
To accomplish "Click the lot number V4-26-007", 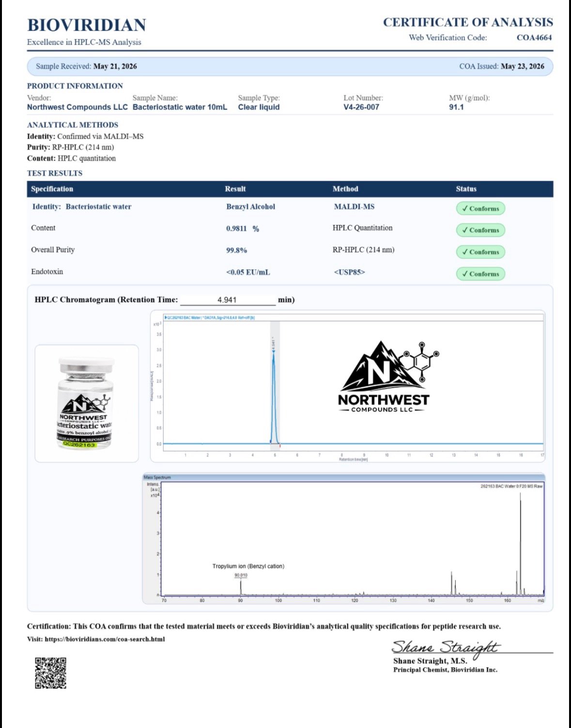I will (x=361, y=107).
